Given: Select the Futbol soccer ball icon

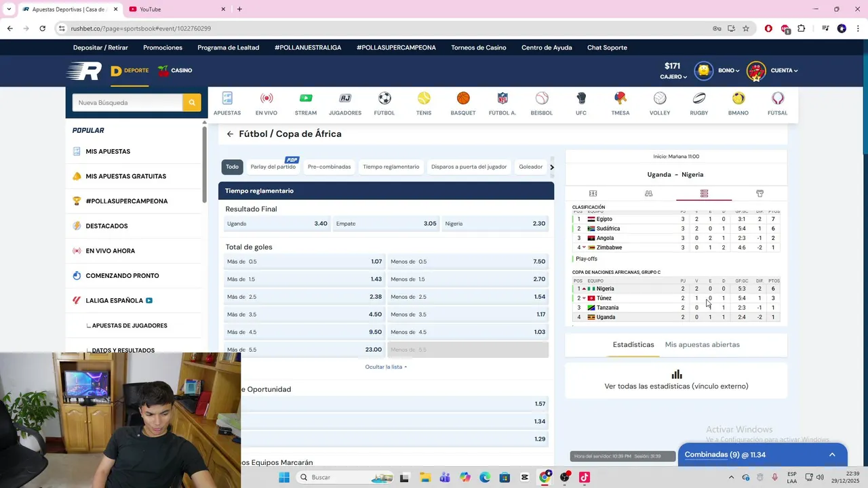Looking at the screenshot, I should point(384,98).
